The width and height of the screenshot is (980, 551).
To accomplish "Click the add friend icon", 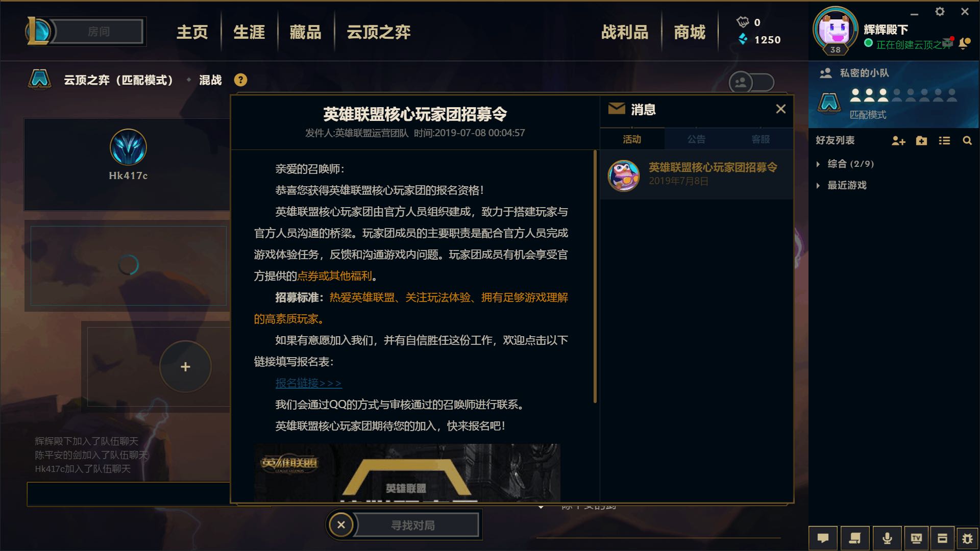I will point(898,141).
